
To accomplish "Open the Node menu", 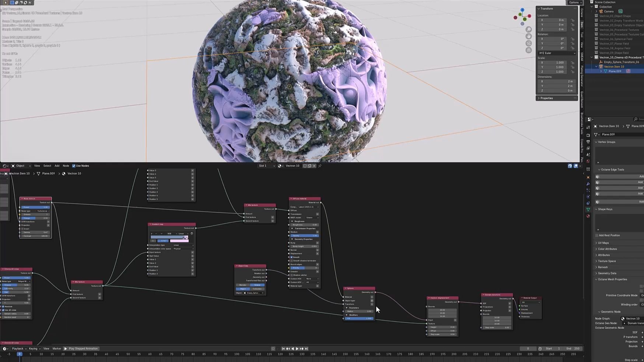I will (x=66, y=166).
